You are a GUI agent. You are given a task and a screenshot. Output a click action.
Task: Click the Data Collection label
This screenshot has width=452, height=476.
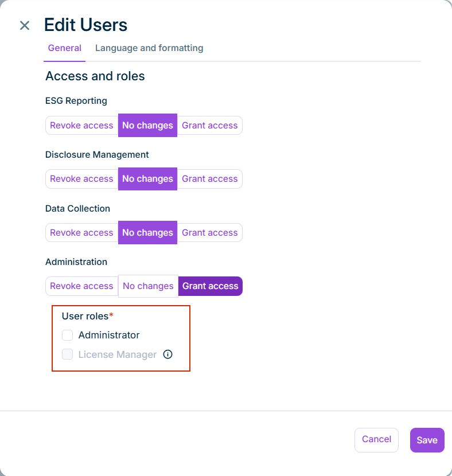(77, 209)
